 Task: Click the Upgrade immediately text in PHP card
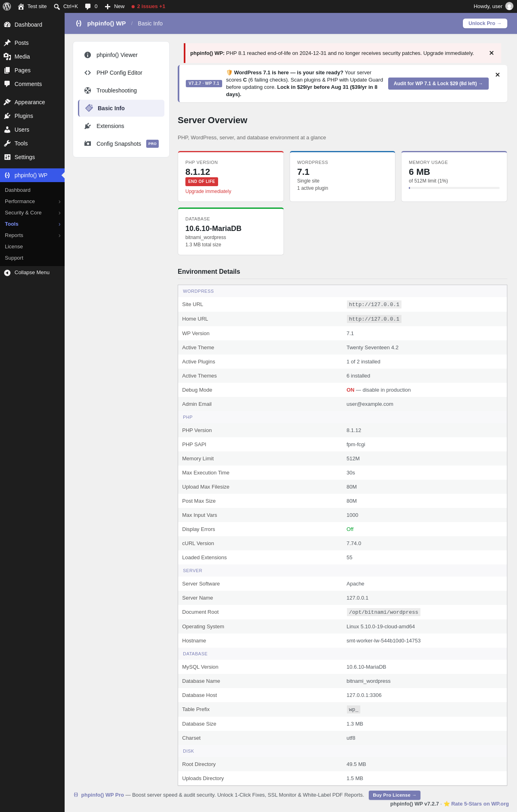[208, 191]
